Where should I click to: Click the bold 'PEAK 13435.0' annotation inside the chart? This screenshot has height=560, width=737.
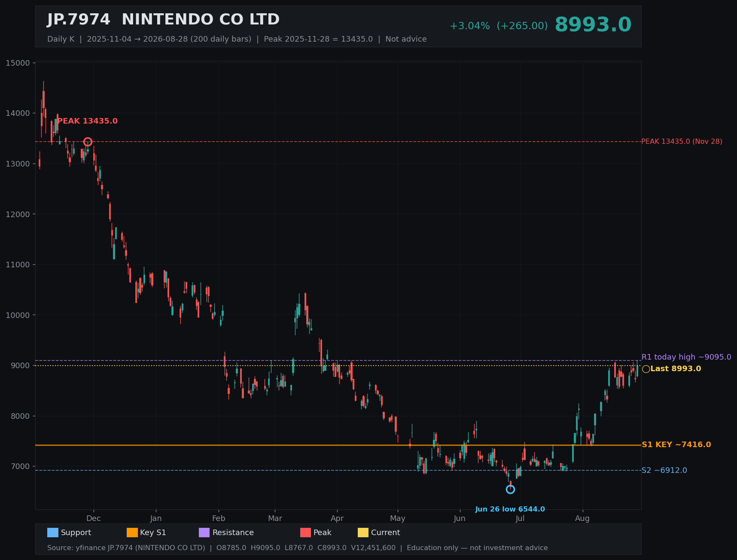pos(88,121)
